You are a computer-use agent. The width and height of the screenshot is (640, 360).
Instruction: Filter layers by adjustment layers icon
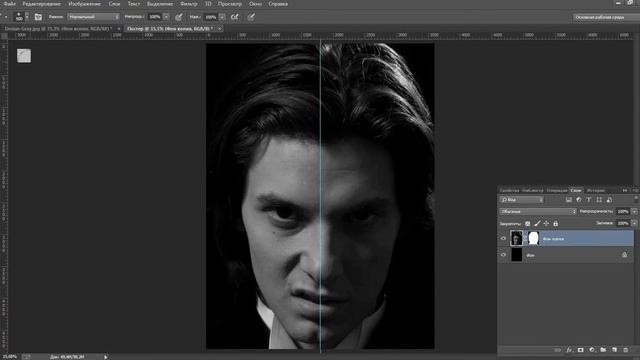[x=579, y=200]
